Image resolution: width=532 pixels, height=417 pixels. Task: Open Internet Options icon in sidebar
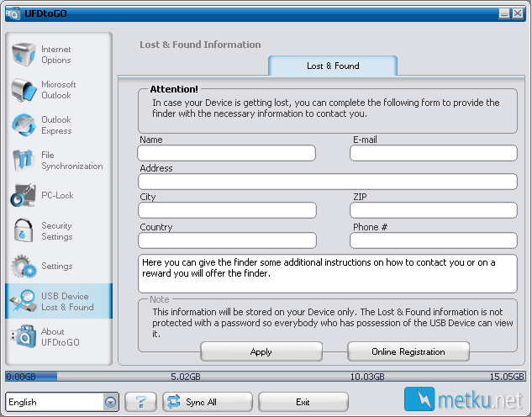[23, 55]
